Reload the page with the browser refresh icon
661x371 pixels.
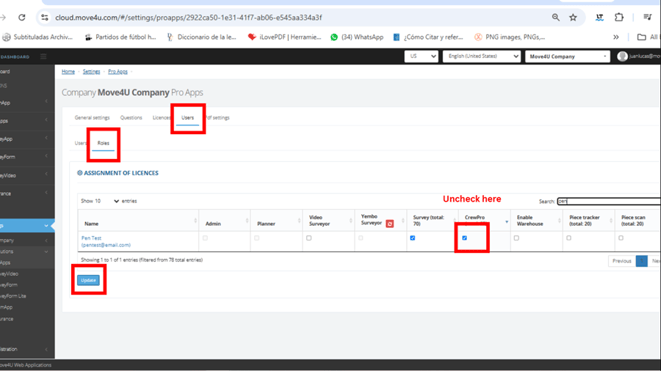coord(22,17)
